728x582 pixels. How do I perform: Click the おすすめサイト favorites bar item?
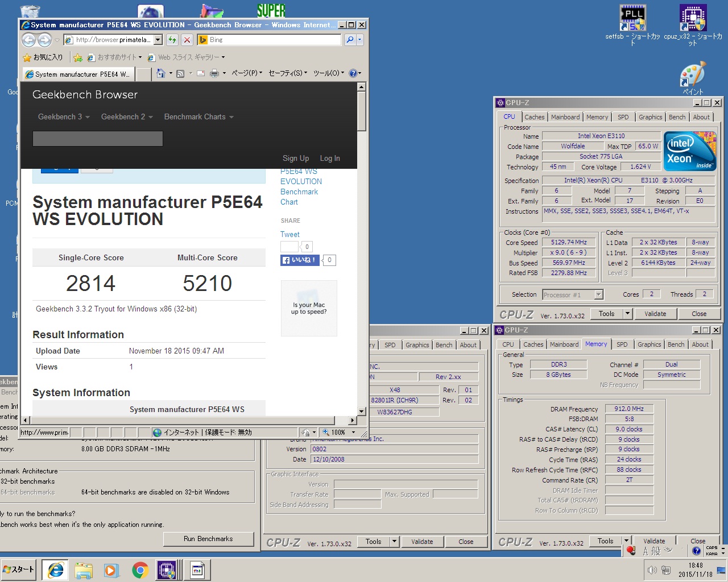(x=114, y=57)
